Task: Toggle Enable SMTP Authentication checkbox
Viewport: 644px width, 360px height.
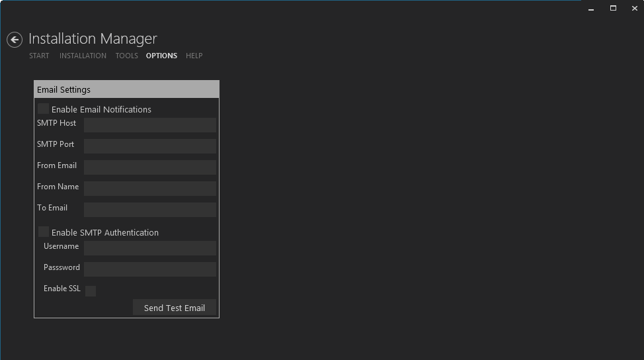Action: click(44, 232)
